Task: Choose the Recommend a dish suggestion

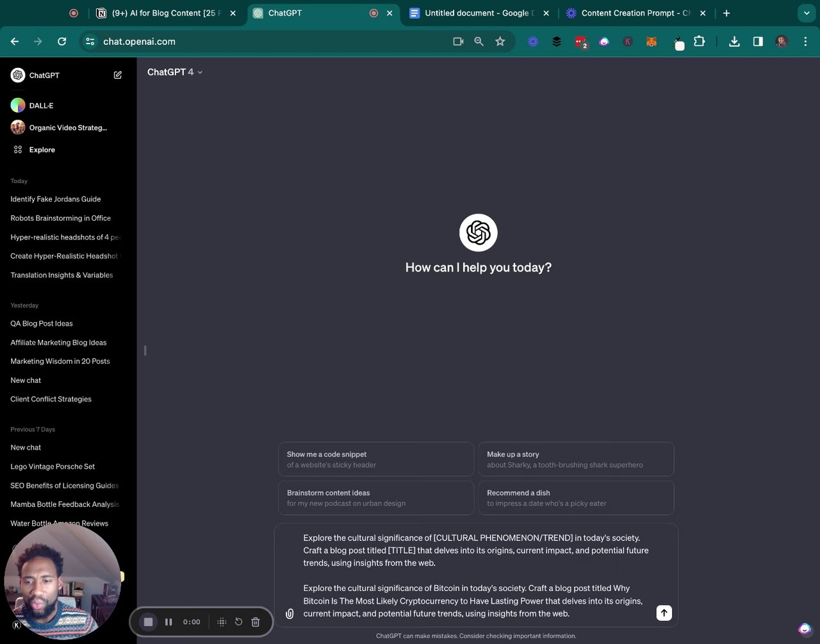Action: click(x=576, y=497)
